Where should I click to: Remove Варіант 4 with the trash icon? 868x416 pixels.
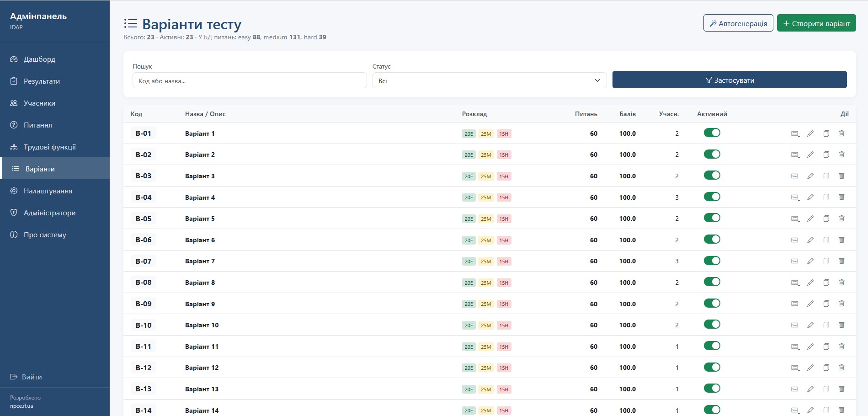841,197
